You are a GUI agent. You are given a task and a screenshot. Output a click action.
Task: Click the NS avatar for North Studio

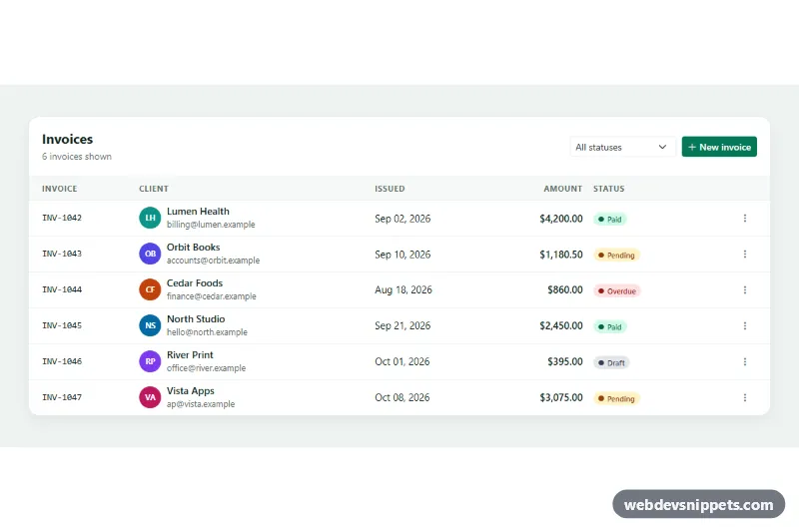click(x=150, y=325)
